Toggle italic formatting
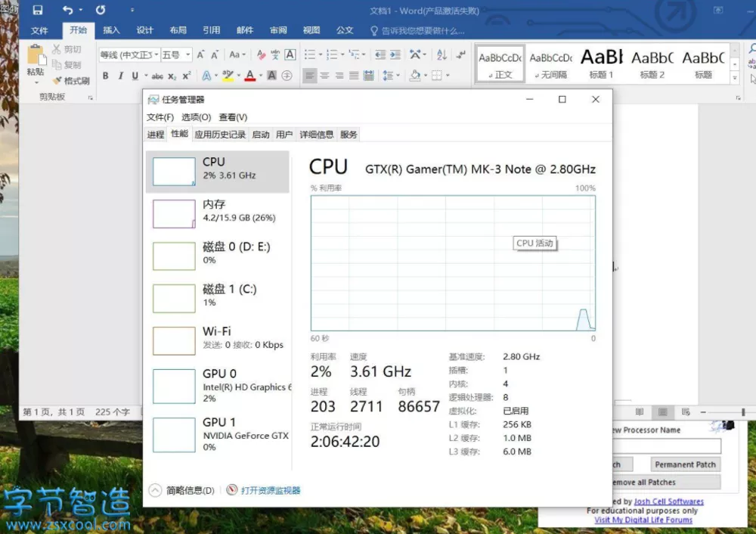The width and height of the screenshot is (756, 534). coord(120,76)
